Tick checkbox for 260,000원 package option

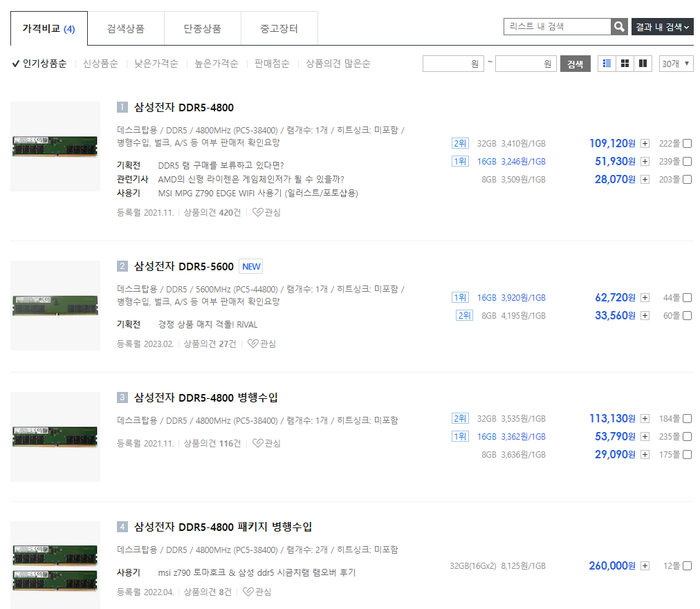tap(688, 565)
